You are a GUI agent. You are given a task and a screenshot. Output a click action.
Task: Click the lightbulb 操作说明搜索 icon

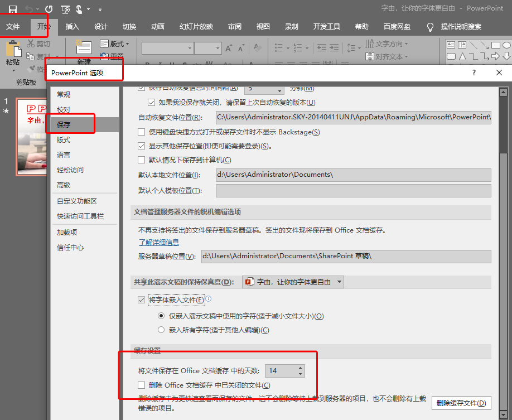tap(431, 27)
